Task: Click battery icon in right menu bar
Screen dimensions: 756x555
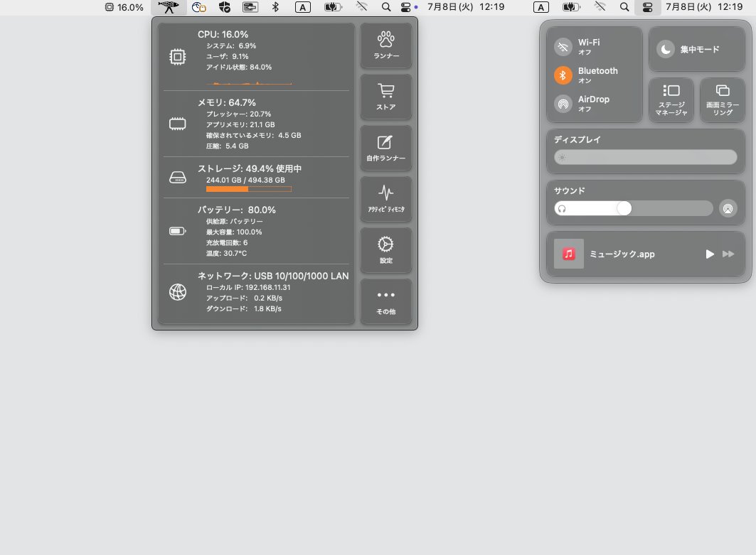Action: point(571,7)
